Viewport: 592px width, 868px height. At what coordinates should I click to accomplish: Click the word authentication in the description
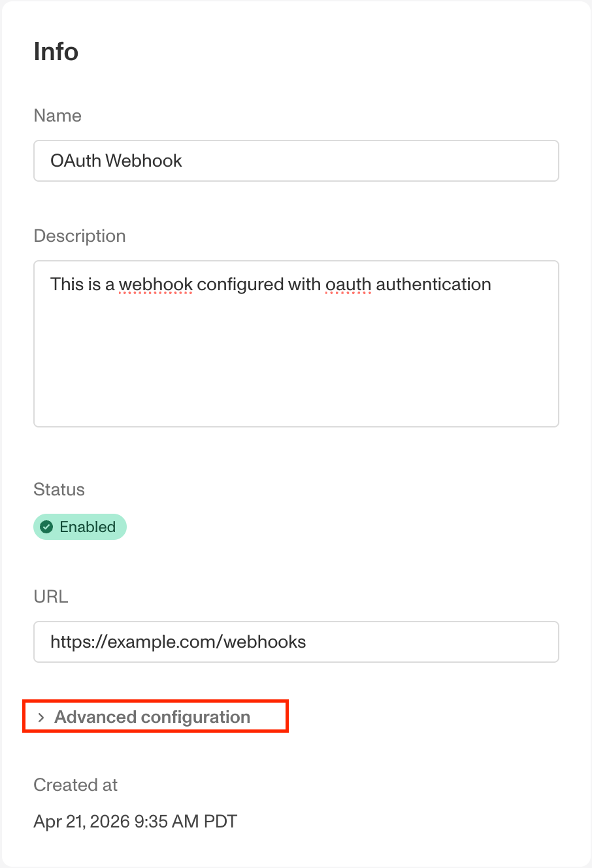(434, 284)
